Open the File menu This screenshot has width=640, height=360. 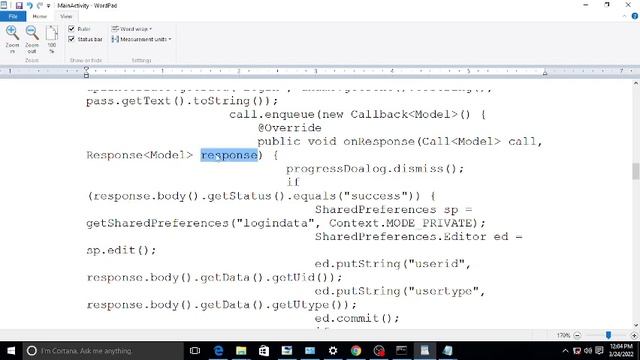point(13,16)
